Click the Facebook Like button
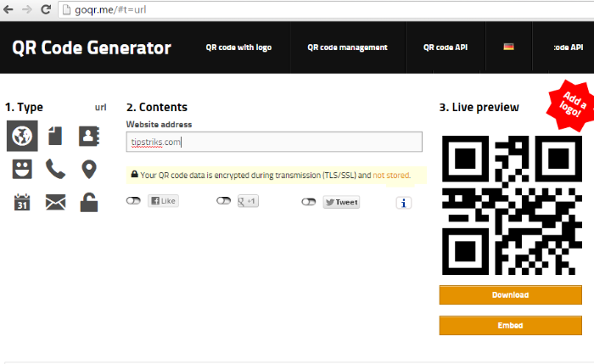The image size is (594, 364). click(163, 201)
